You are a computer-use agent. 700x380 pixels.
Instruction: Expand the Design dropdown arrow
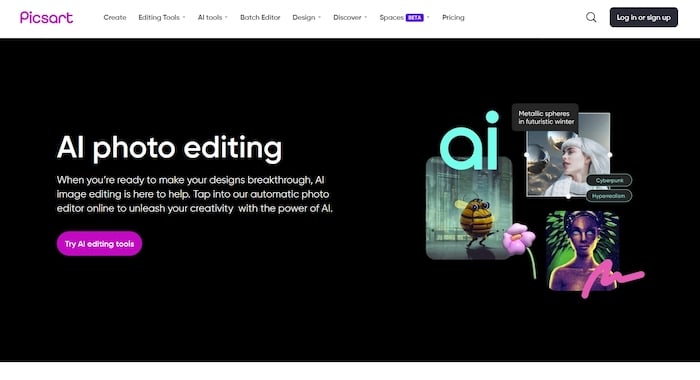[319, 17]
